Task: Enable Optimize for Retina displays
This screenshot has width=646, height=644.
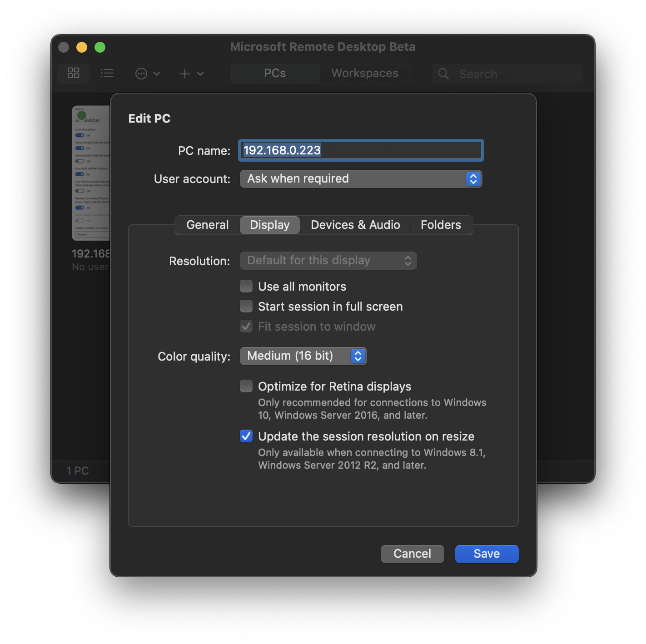Action: pyautogui.click(x=246, y=386)
